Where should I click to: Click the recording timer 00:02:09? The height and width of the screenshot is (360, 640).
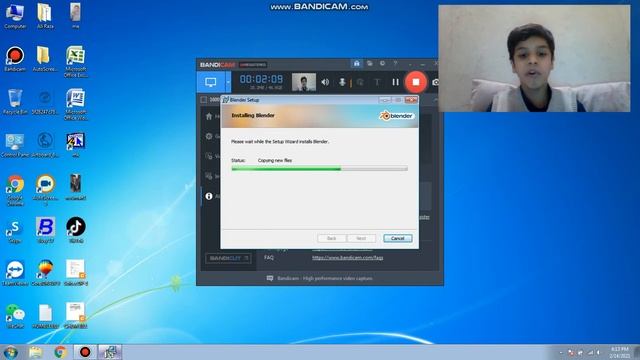click(261, 79)
